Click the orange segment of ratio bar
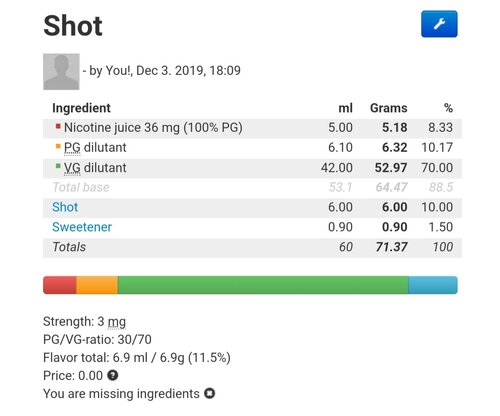The image size is (500, 416). tap(97, 285)
